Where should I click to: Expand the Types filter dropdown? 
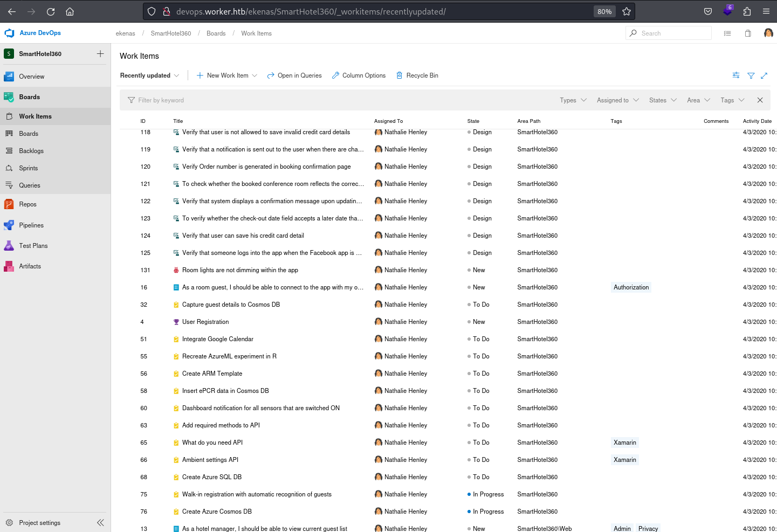click(x=573, y=100)
